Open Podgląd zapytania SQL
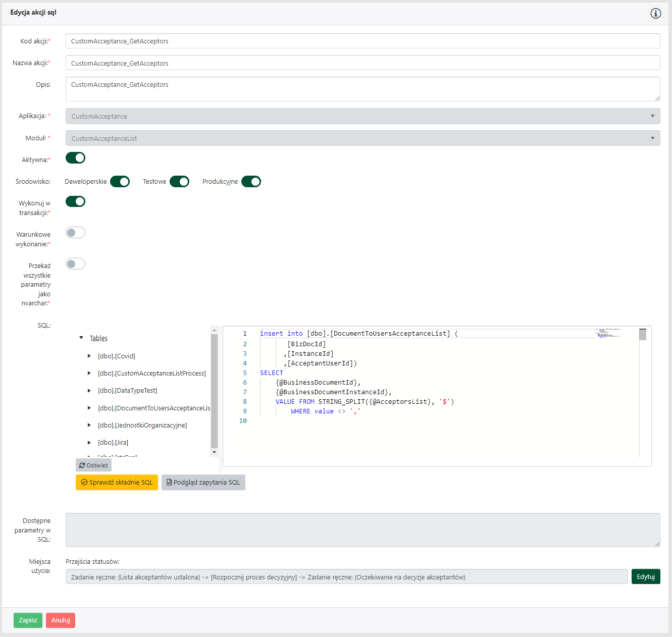The image size is (672, 637). point(203,482)
